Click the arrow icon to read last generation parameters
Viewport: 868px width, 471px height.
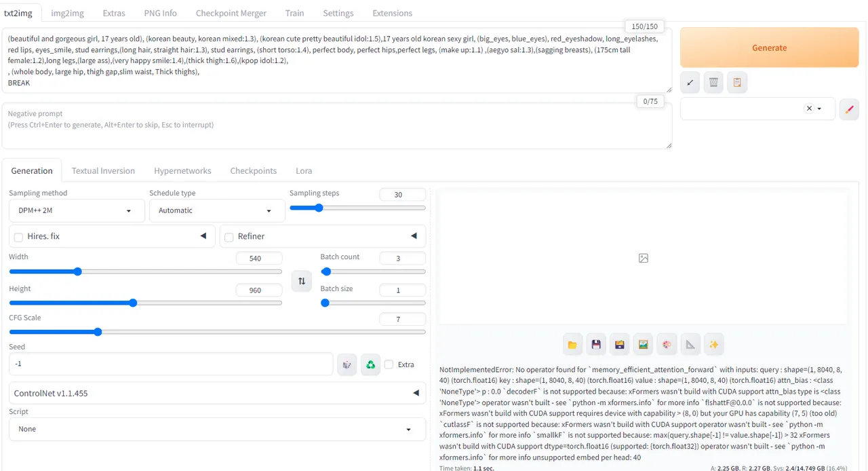coord(690,82)
